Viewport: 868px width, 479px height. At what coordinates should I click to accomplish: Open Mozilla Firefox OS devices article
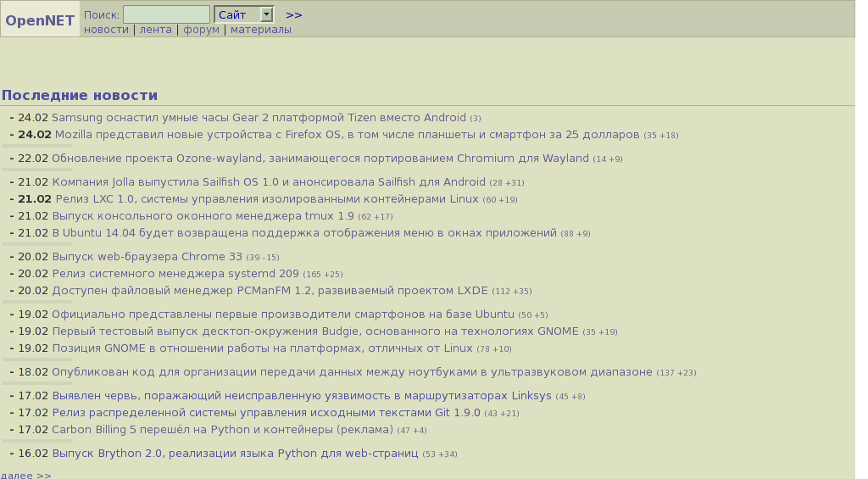coord(347,135)
